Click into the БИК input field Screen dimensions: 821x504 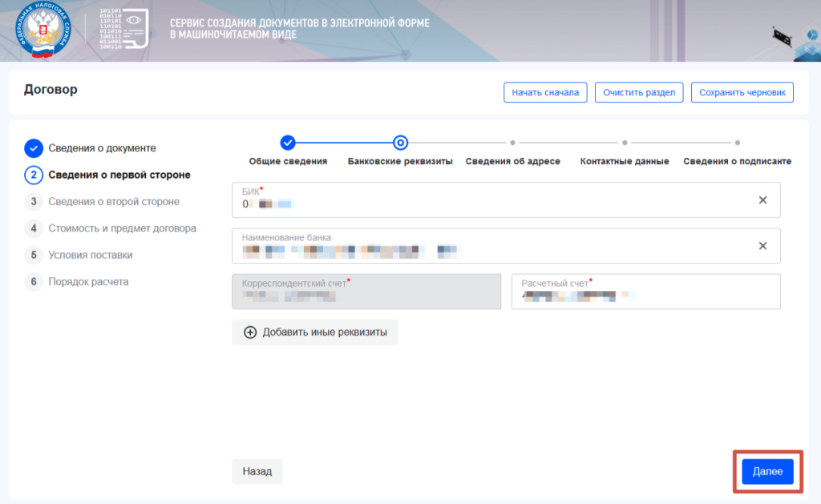click(506, 200)
